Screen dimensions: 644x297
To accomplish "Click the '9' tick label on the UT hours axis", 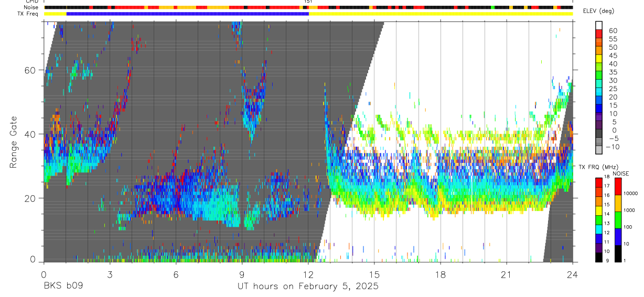I will click(x=242, y=274).
